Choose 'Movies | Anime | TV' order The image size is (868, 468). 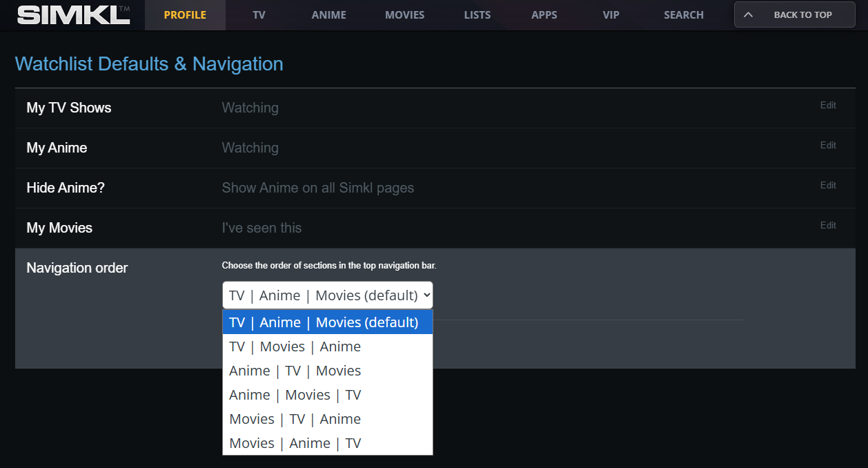tap(295, 443)
